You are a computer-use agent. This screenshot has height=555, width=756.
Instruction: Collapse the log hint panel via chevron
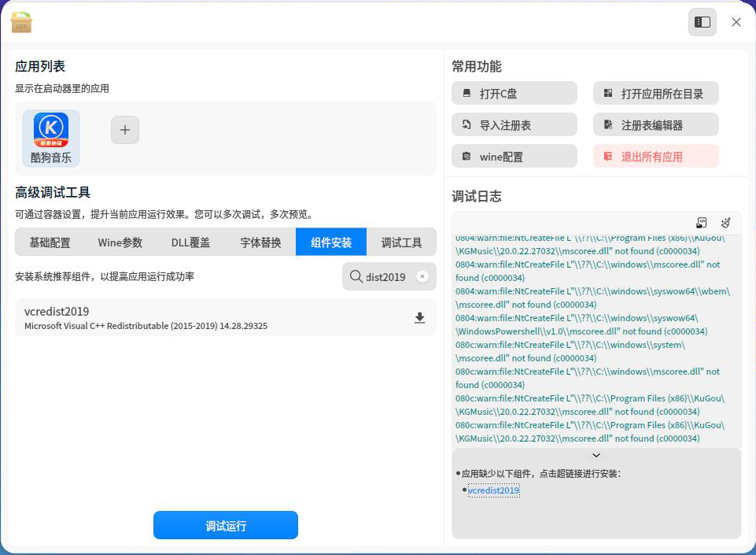coord(596,455)
